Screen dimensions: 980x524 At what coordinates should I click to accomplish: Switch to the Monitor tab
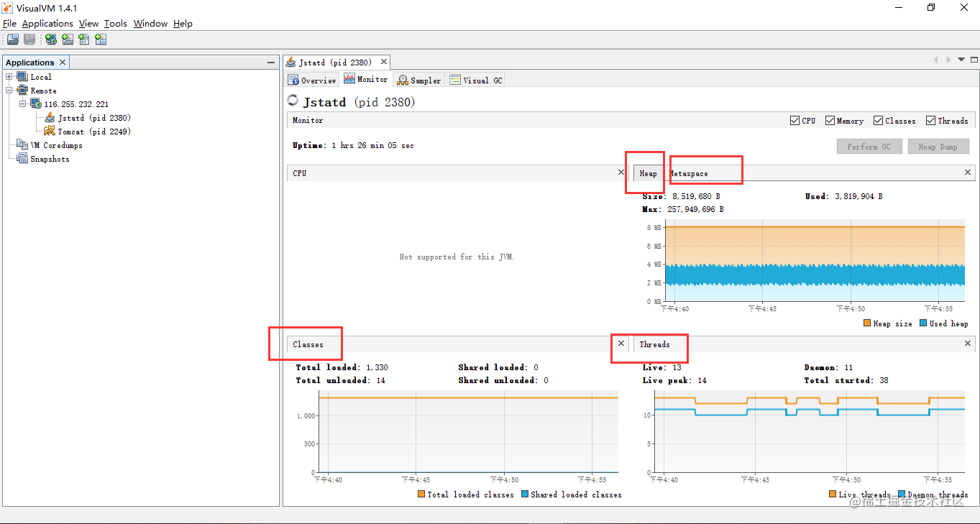click(x=366, y=79)
